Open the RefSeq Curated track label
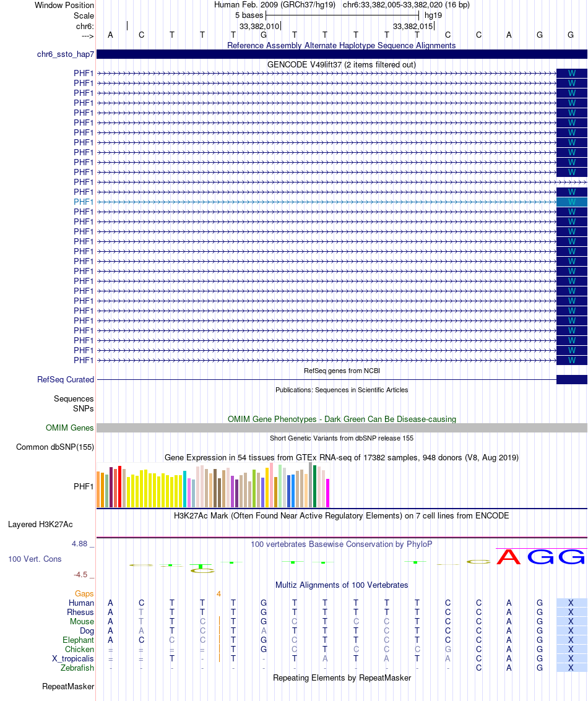 65,379
